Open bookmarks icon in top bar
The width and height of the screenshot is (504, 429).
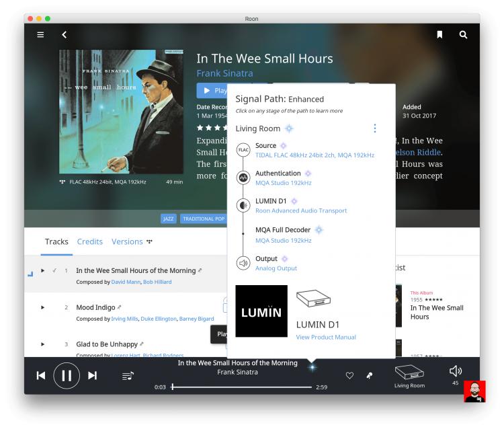coord(439,35)
